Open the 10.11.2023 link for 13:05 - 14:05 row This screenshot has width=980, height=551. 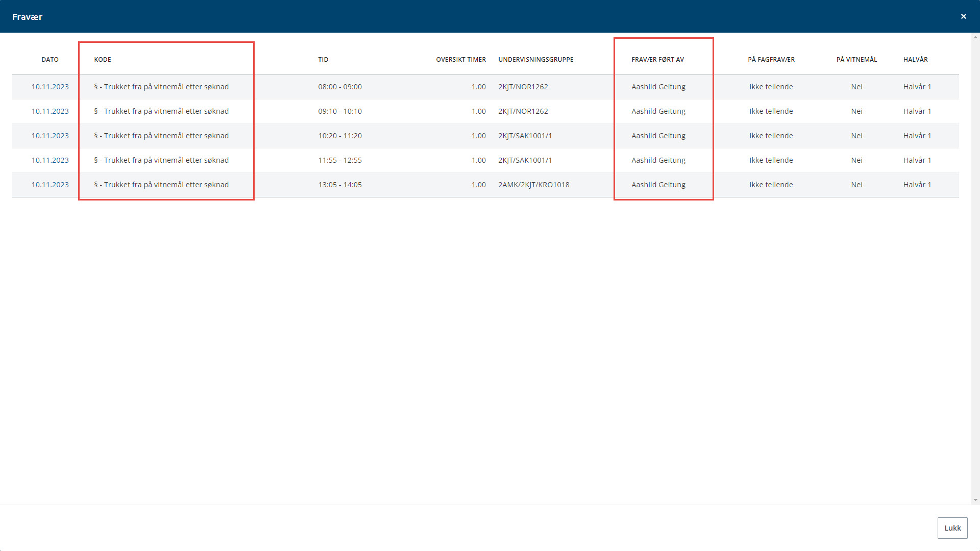(x=50, y=185)
